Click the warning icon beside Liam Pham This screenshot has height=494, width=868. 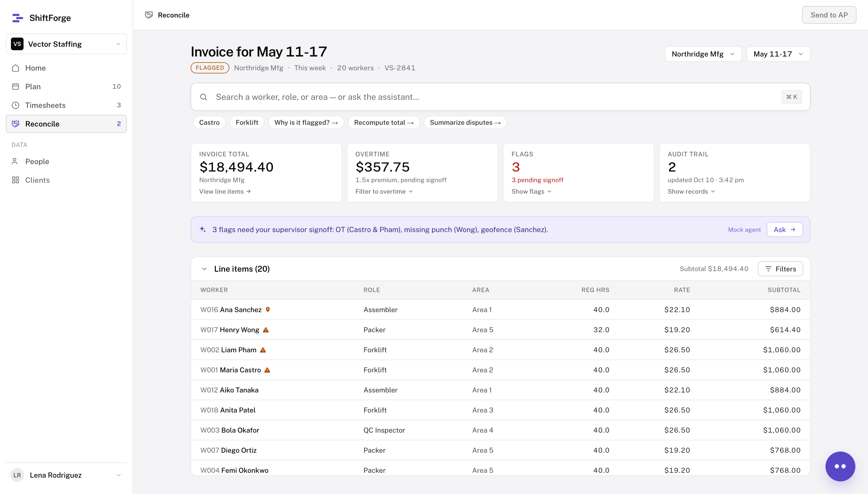pos(263,350)
